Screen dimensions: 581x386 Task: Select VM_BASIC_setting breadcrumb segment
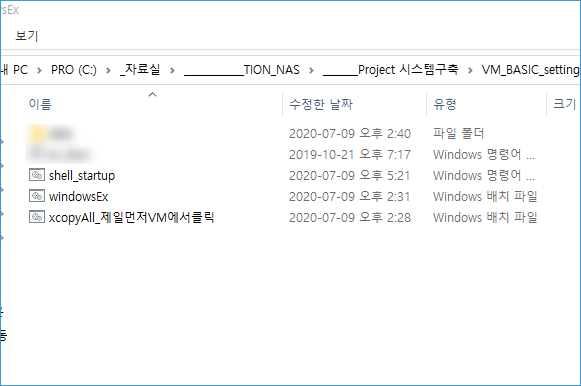tap(530, 70)
